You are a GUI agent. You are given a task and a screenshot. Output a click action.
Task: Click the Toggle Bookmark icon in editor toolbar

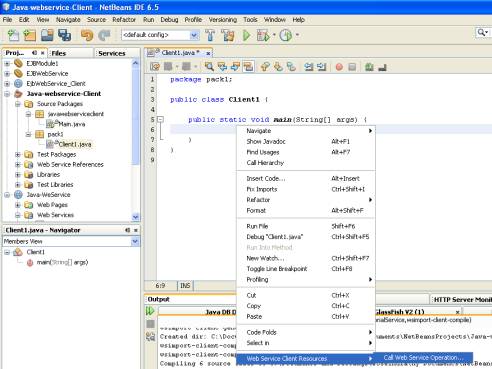tap(291, 67)
